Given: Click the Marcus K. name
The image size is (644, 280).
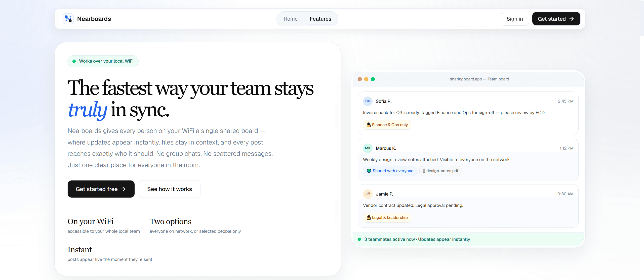Looking at the screenshot, I should point(386,148).
